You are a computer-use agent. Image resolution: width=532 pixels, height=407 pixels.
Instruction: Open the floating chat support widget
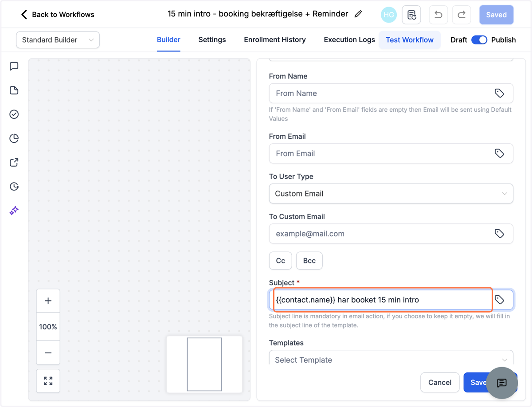[x=502, y=383]
